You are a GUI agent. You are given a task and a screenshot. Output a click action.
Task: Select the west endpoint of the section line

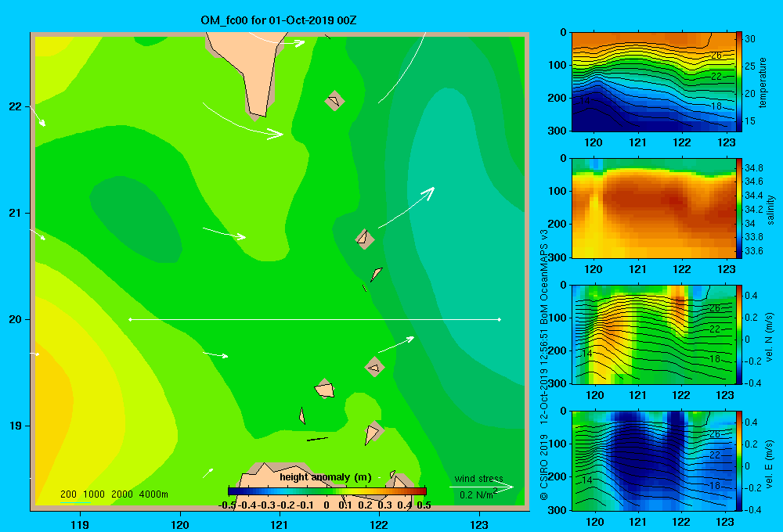tap(130, 319)
